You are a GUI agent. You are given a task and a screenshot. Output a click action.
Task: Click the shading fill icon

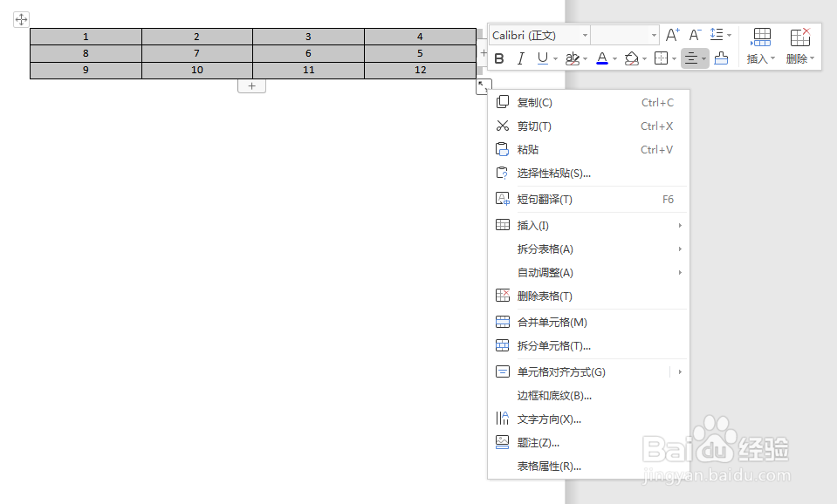pyautogui.click(x=633, y=58)
